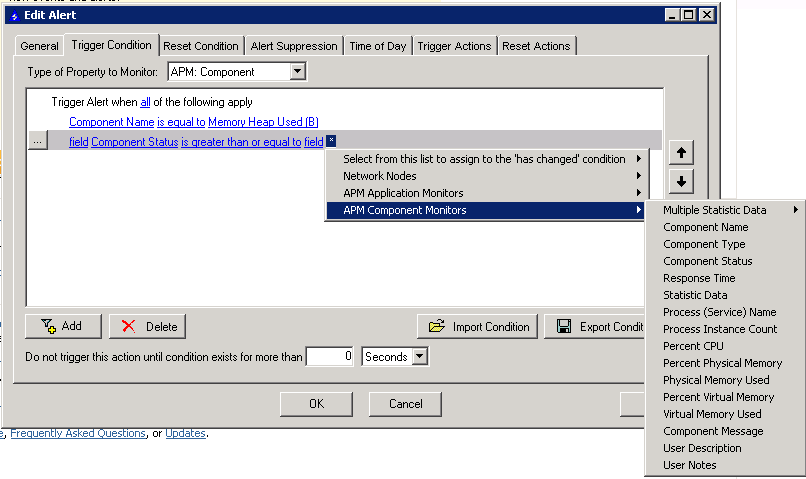The width and height of the screenshot is (806, 479).
Task: Select the APM Component Monitors menu entry
Action: [485, 210]
